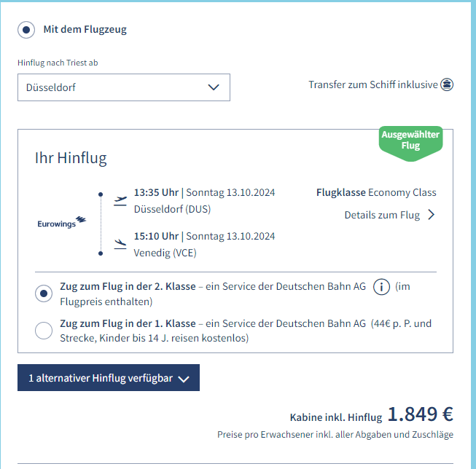The width and height of the screenshot is (476, 469).
Task: Open the Details zum Flug link
Action: click(382, 215)
